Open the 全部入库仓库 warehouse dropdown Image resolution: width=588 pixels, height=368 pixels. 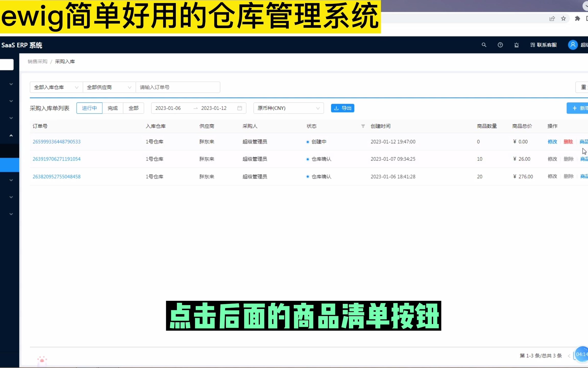pos(56,87)
